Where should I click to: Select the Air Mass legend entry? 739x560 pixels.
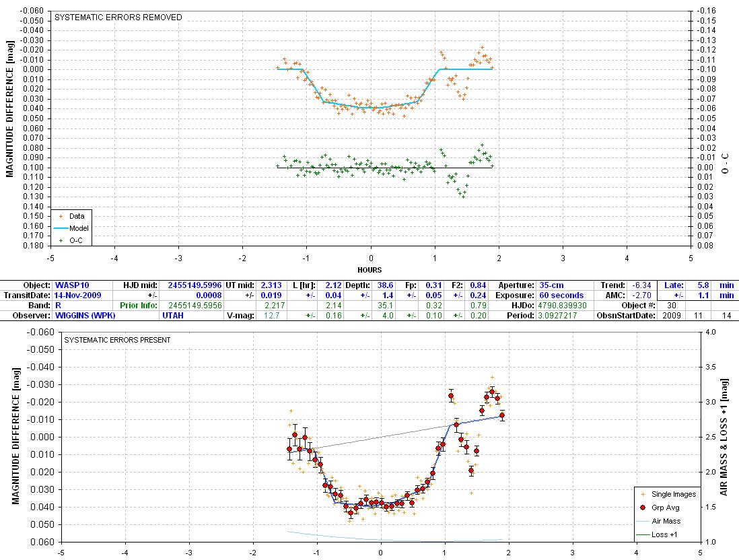[658, 521]
